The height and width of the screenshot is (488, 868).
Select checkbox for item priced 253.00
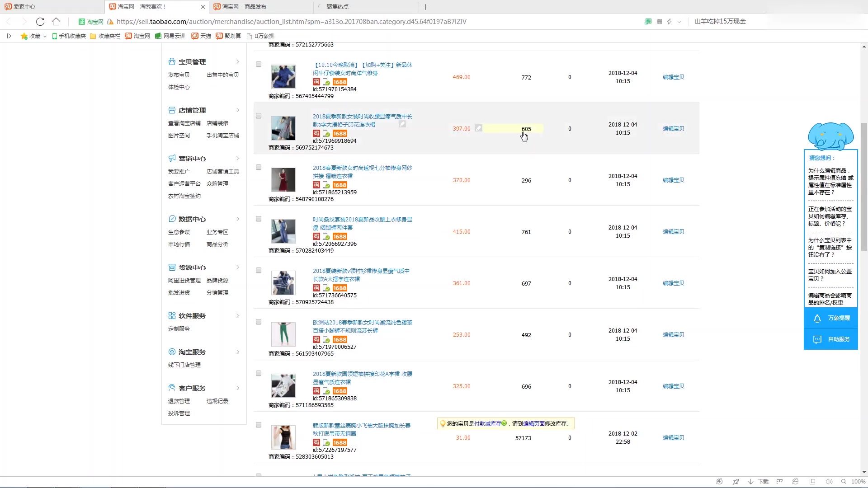pos(259,322)
